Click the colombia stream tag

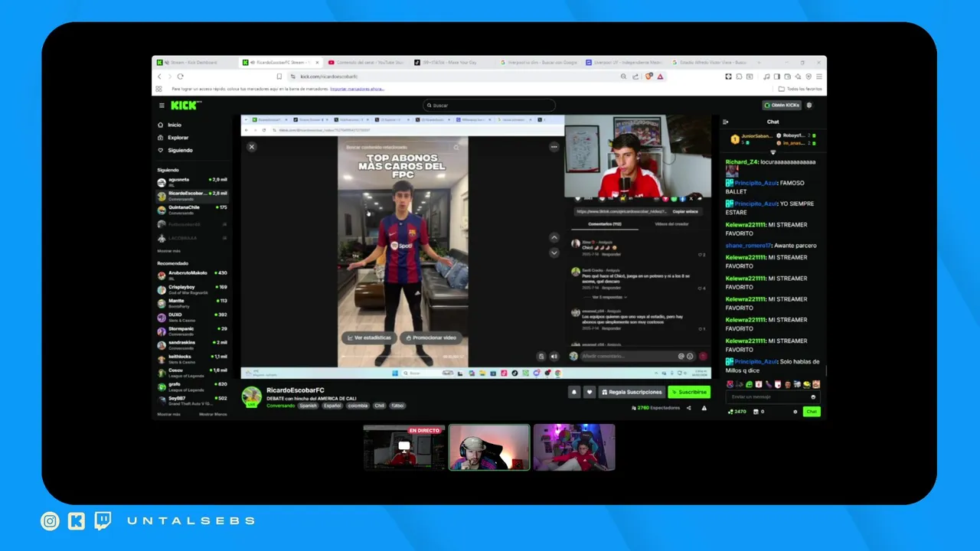point(358,406)
